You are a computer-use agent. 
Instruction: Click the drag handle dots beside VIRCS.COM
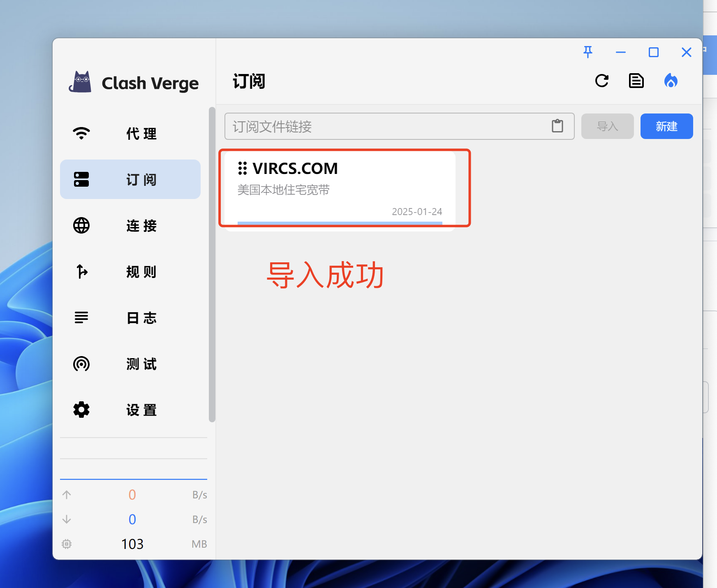pyautogui.click(x=243, y=168)
